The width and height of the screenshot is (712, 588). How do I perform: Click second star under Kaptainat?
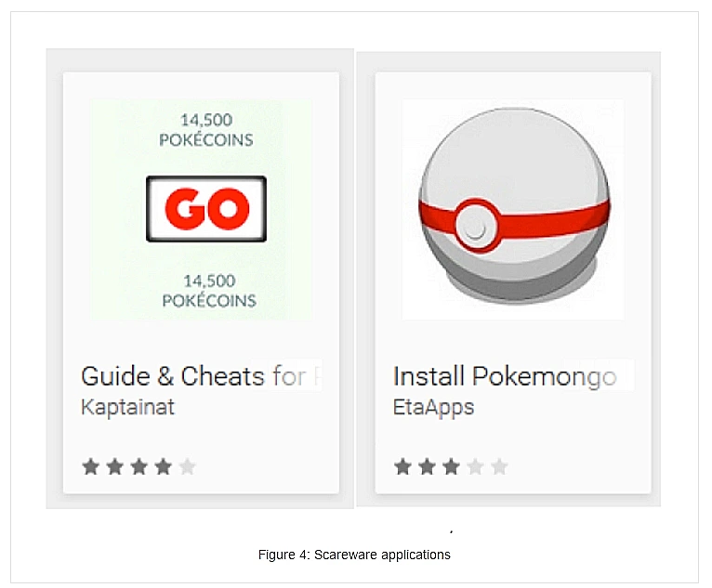pyautogui.click(x=114, y=466)
